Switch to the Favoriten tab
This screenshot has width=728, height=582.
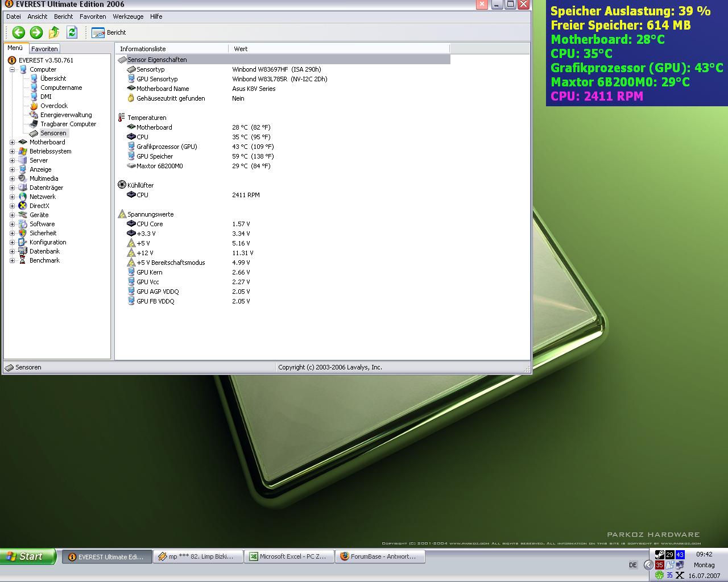pyautogui.click(x=44, y=49)
